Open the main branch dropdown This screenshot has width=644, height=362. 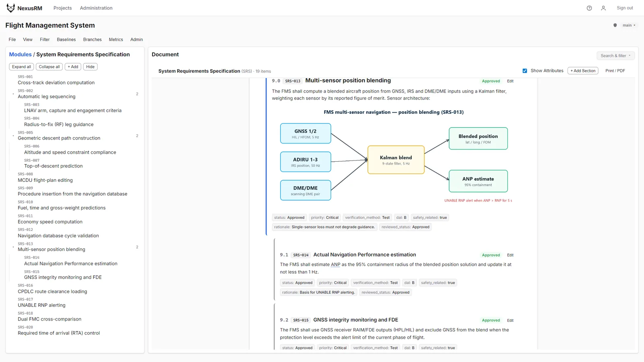(629, 25)
